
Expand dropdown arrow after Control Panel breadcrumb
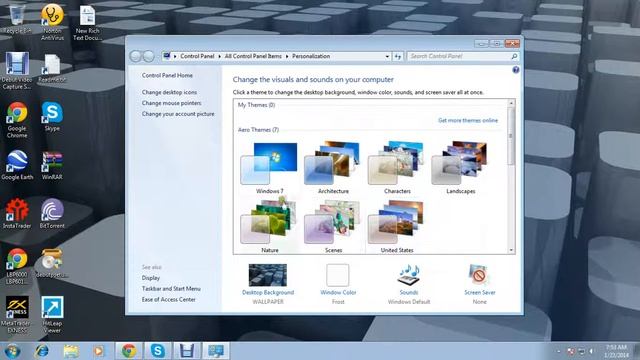tap(220, 56)
